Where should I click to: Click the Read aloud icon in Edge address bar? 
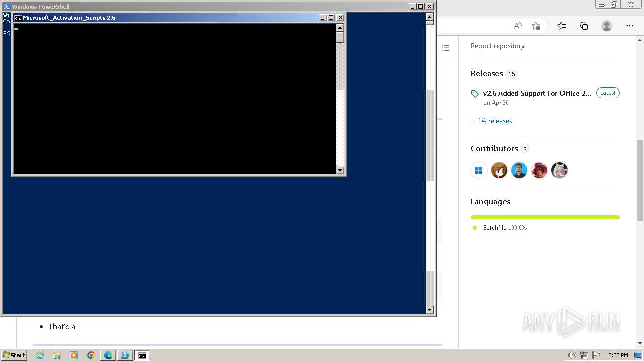[518, 26]
